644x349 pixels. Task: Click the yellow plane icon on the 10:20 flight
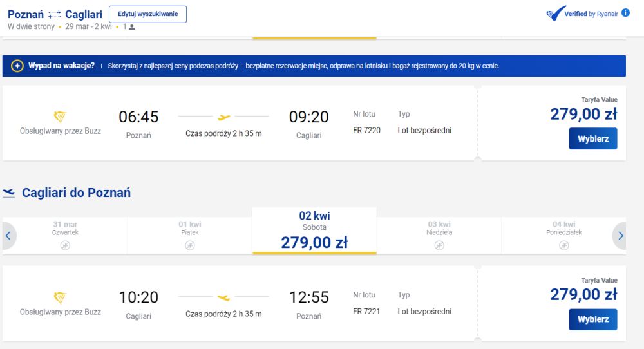click(x=223, y=297)
